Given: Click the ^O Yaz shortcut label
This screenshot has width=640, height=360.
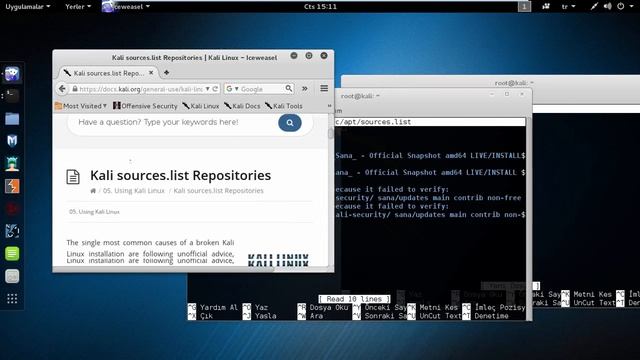Looking at the screenshot, I should coord(256,307).
